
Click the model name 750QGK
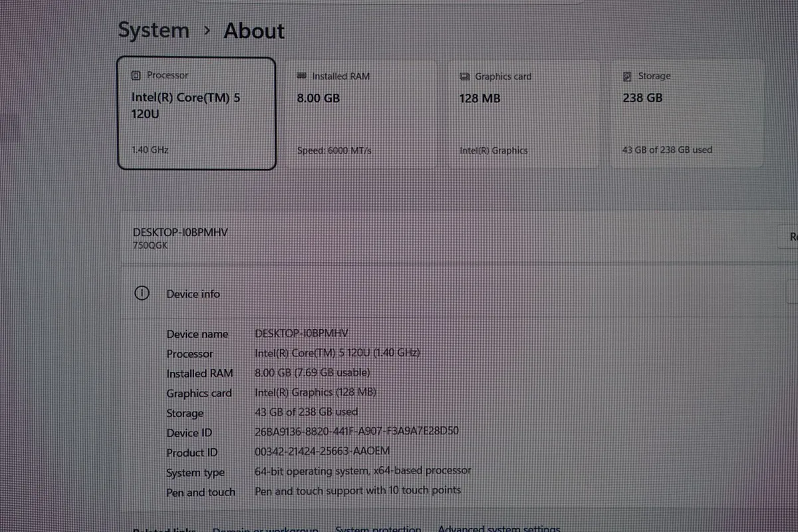151,245
